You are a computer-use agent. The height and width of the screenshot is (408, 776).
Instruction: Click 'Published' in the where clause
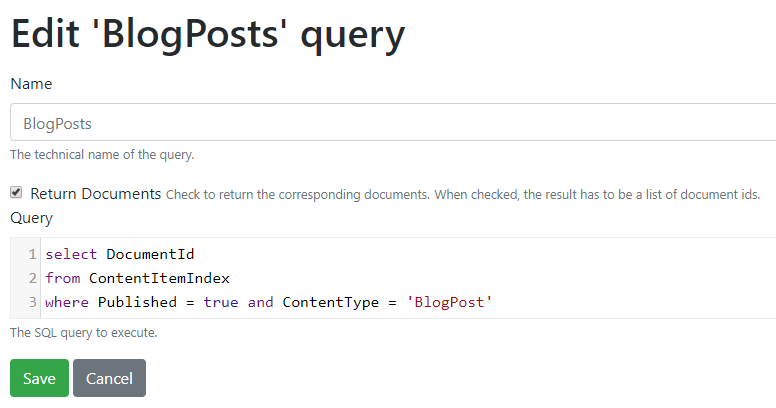137,302
